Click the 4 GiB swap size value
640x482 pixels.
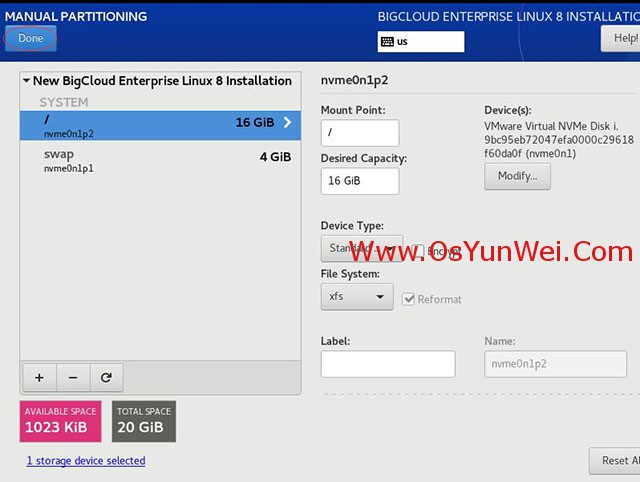276,157
